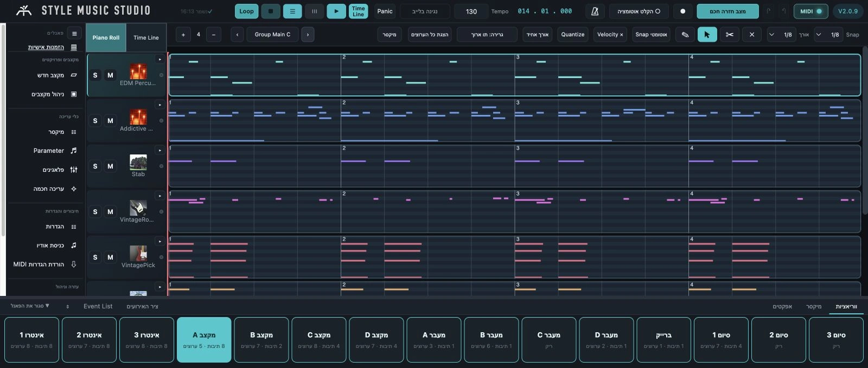Click the plus zoom button
Viewport: 868px width, 368px height.
point(183,35)
